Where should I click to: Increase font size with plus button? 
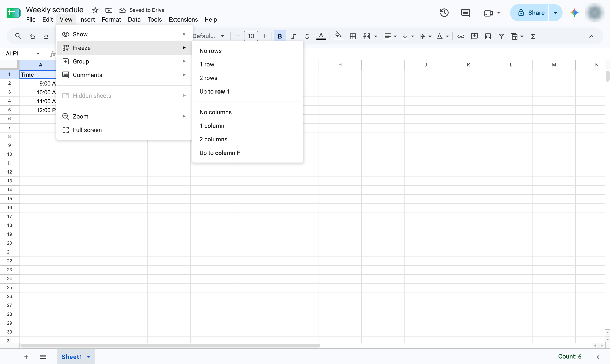pos(265,36)
